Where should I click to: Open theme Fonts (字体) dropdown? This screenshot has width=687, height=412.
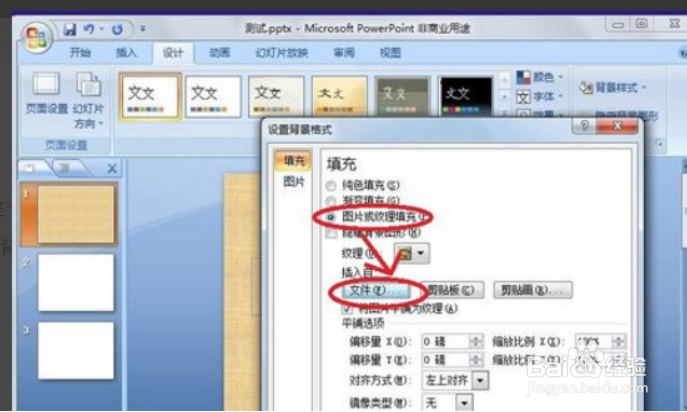pos(540,96)
